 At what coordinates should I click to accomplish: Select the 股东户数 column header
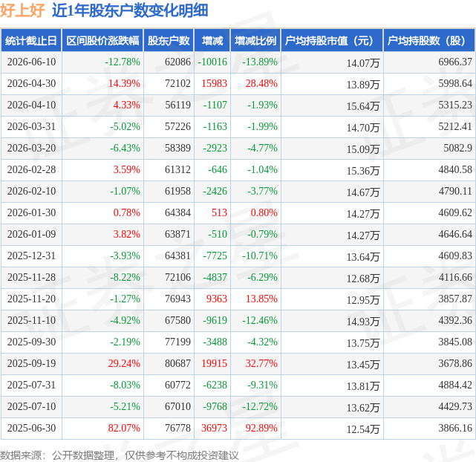click(x=169, y=40)
